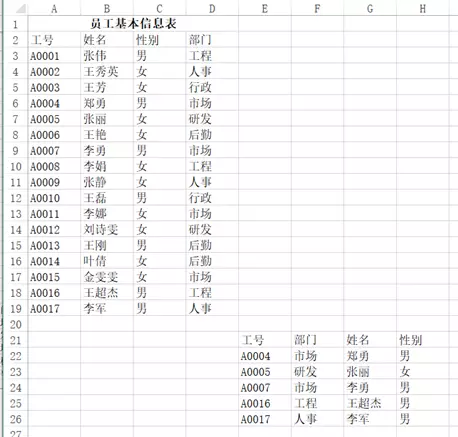Select cell A0001 in column A
The height and width of the screenshot is (437, 458).
(x=54, y=56)
